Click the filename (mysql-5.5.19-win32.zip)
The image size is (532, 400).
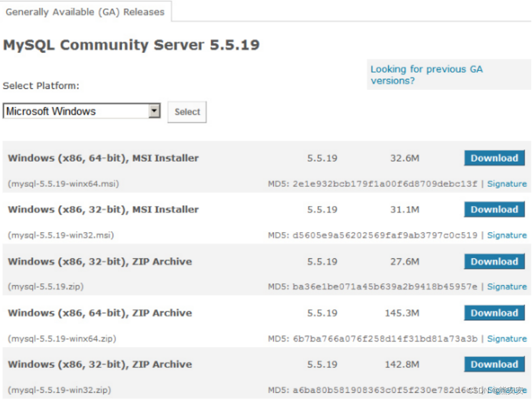point(59,390)
